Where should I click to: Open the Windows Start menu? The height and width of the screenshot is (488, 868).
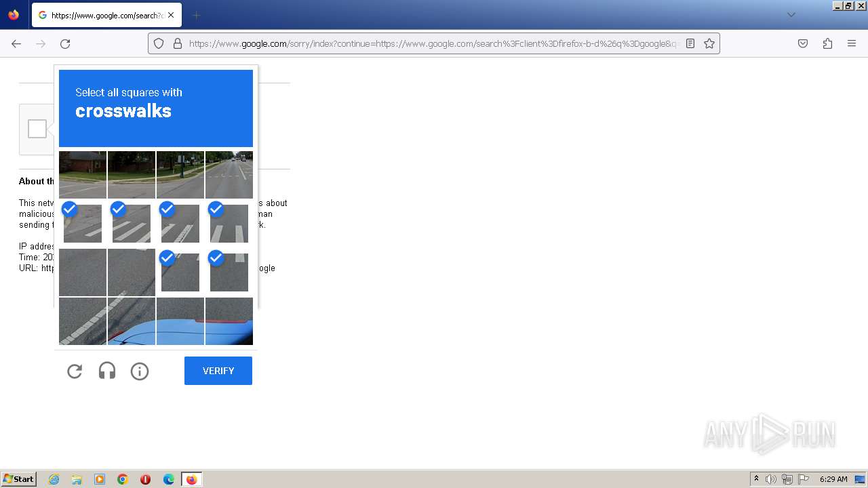coord(19,479)
